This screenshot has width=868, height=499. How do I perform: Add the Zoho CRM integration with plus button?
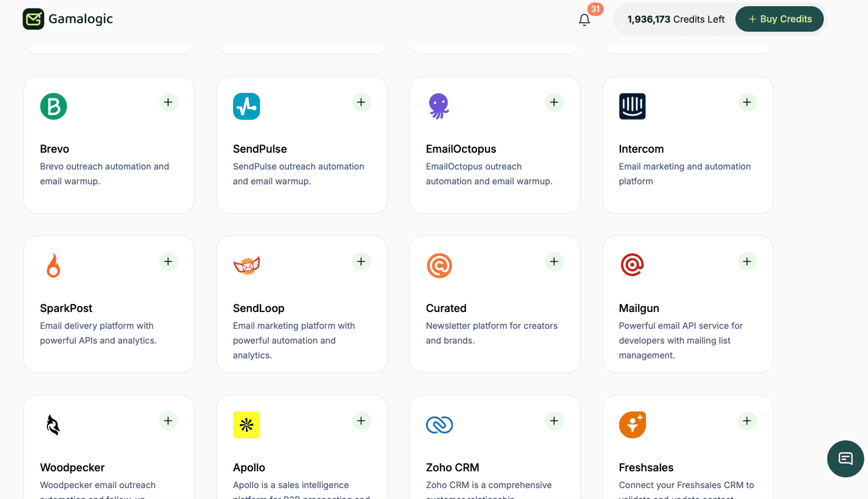pos(554,421)
